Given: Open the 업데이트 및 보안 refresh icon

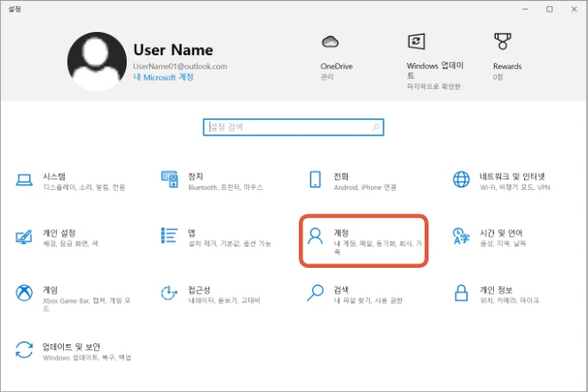Looking at the screenshot, I should point(24,349).
